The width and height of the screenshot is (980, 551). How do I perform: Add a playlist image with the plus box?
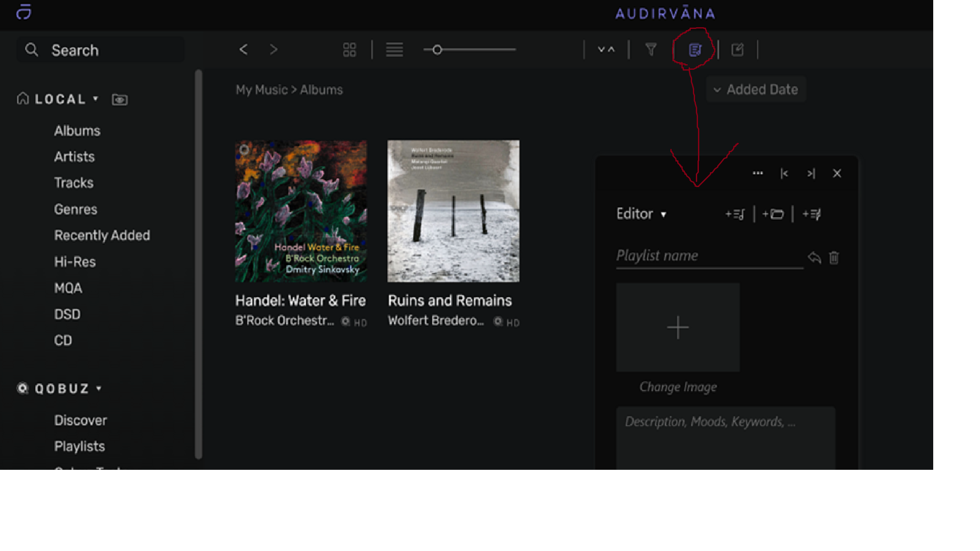678,327
